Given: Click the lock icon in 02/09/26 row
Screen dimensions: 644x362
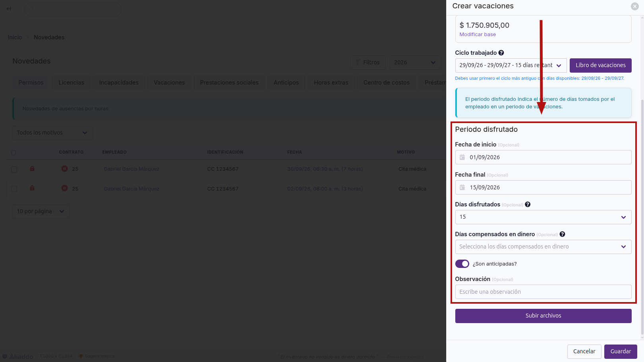Looking at the screenshot, I should click(x=32, y=188).
